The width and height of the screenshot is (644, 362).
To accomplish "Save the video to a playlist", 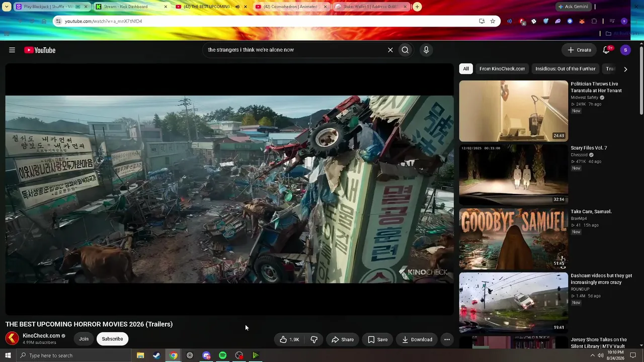I will pyautogui.click(x=377, y=339).
